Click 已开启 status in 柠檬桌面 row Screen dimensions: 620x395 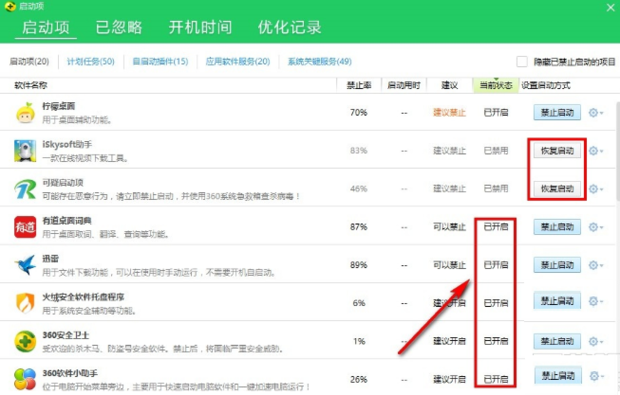coord(496,113)
